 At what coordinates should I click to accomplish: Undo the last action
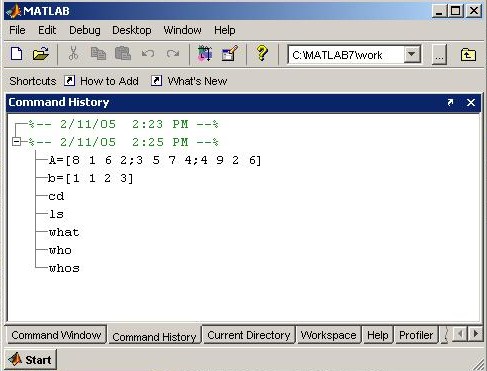pyautogui.click(x=148, y=54)
